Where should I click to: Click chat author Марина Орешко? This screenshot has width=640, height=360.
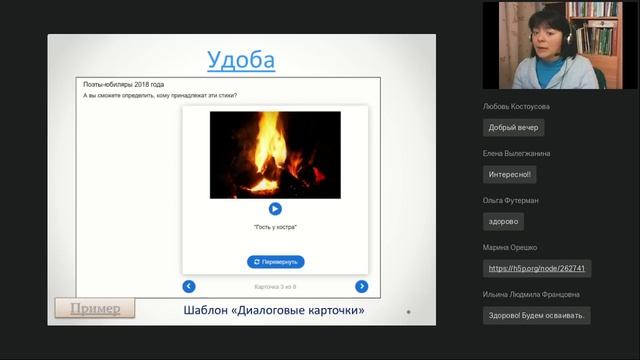tap(510, 247)
